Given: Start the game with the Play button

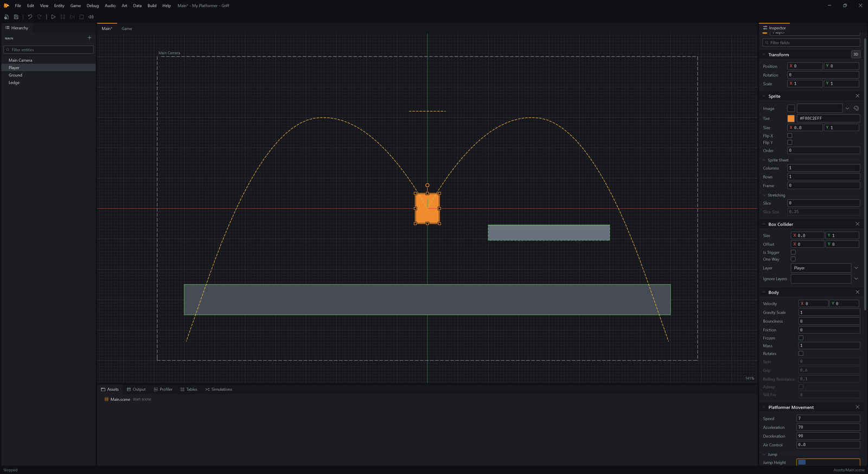Looking at the screenshot, I should click(53, 17).
